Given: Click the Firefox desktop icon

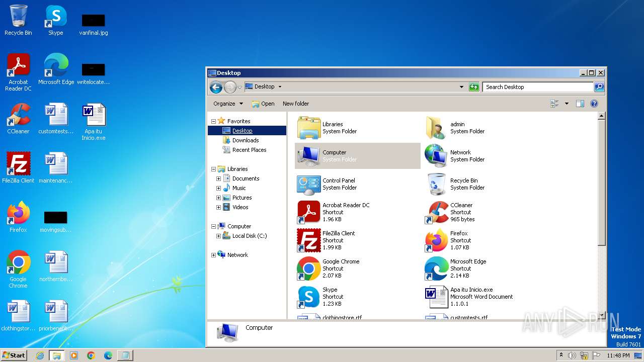Looking at the screenshot, I should (18, 217).
